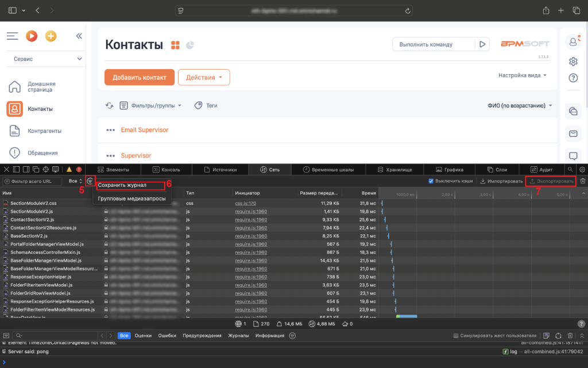The height and width of the screenshot is (368, 588).
Task: Toggle the Выключить кэши checkbox
Action: pos(432,181)
